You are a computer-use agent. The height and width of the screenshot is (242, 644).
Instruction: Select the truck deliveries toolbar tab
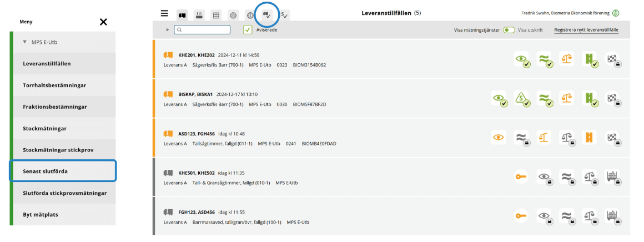pos(182,15)
